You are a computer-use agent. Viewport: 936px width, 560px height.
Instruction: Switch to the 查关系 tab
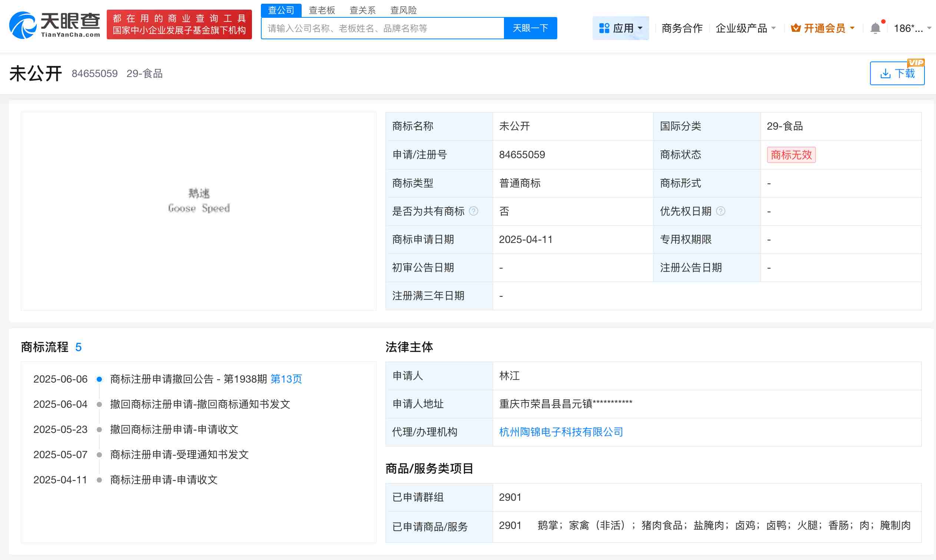362,10
